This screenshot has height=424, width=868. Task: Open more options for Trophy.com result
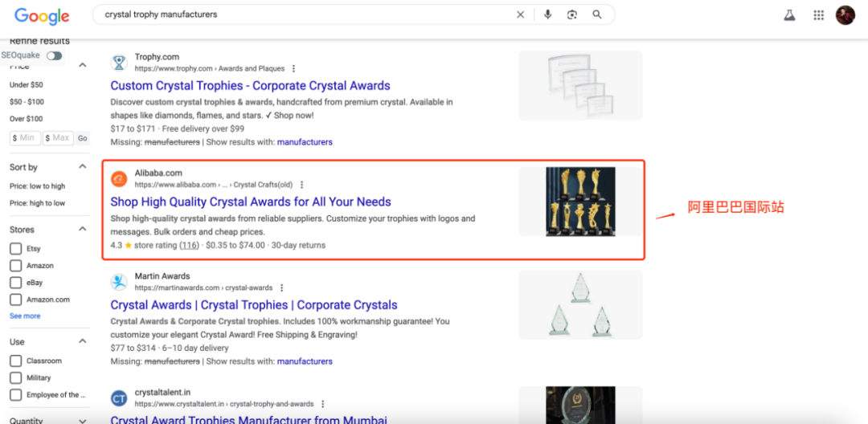[x=293, y=69]
